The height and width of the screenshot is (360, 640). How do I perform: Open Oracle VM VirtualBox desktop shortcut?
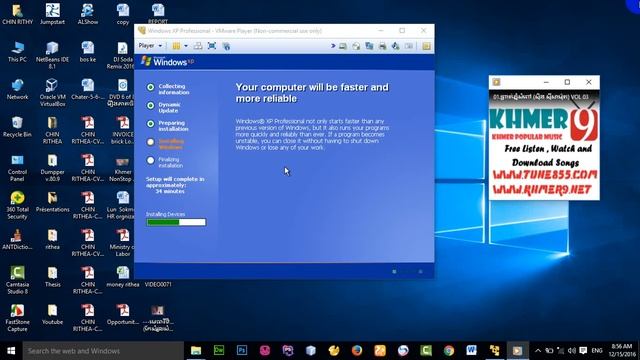coord(52,93)
